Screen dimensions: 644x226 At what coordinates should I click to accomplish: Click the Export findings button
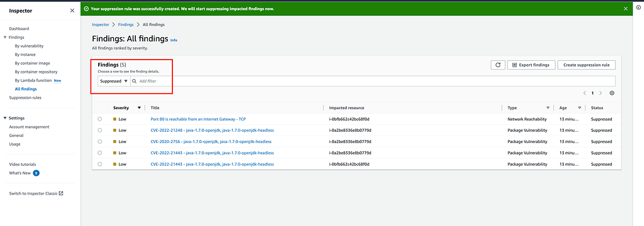(x=531, y=65)
